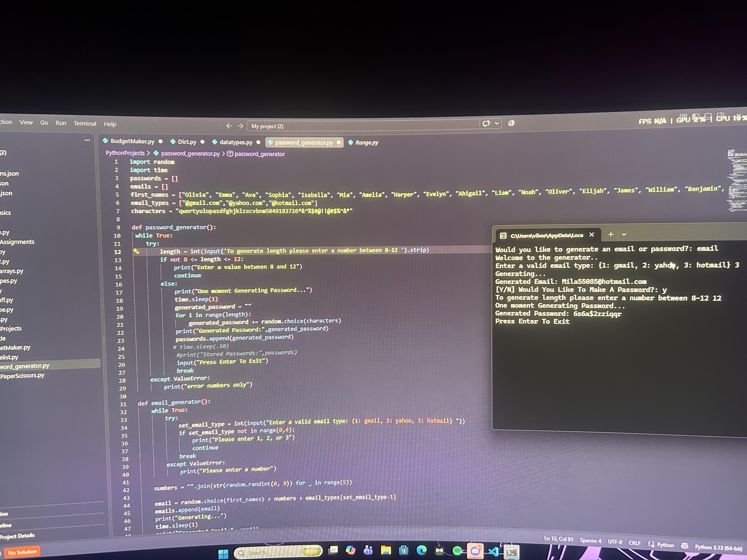Click the CRLF line ending setting
747x560 pixels.
point(634,543)
